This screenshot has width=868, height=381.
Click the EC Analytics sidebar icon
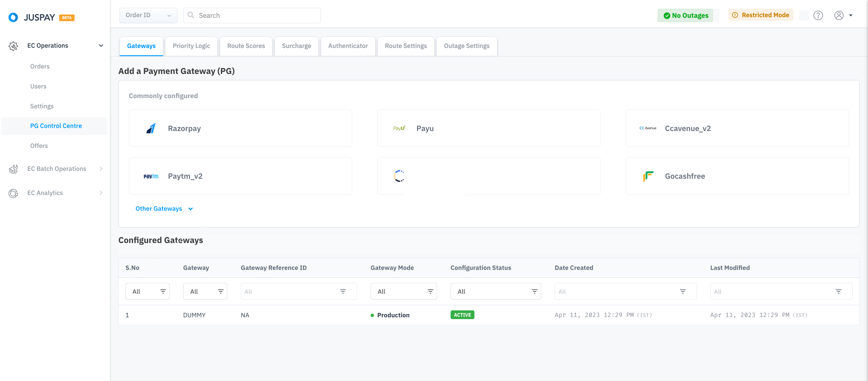coord(13,193)
